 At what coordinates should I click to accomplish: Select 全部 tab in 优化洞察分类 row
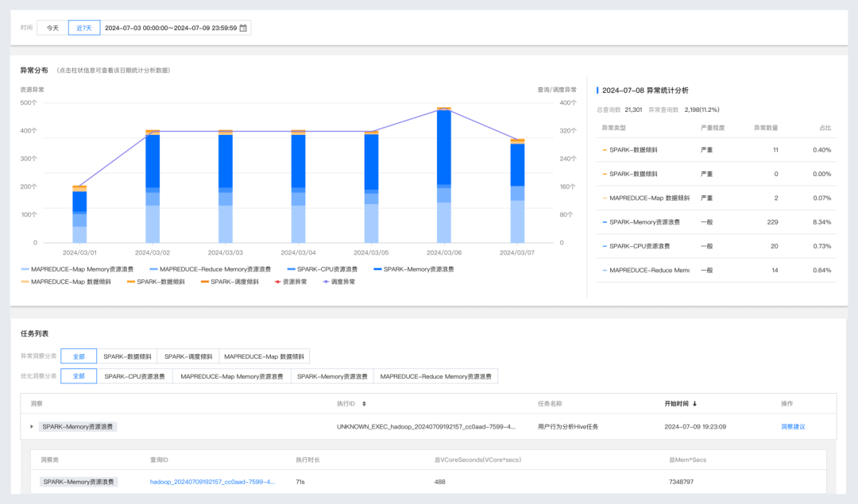[x=79, y=376]
